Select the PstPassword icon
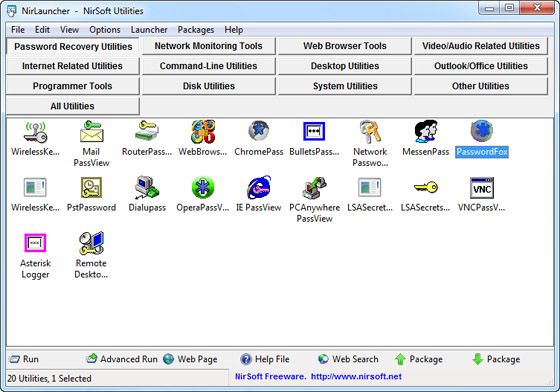 coord(91,187)
